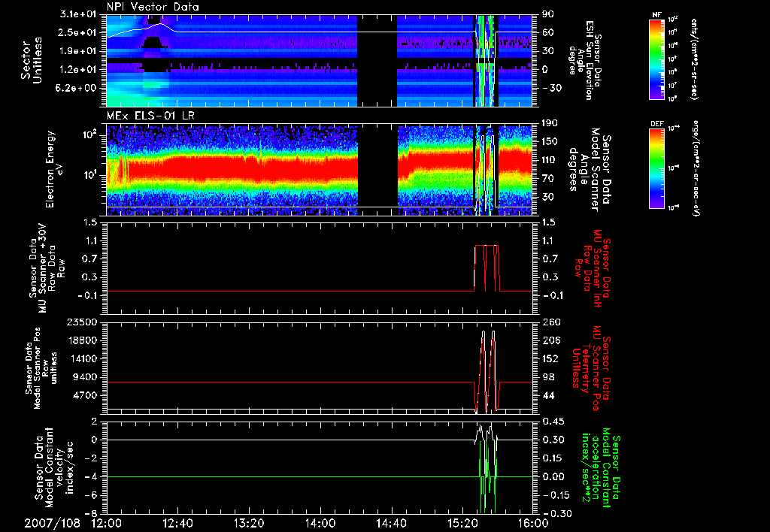The image size is (770, 532).
Task: Click the 0.45 acceleration tick value
Action: (553, 421)
